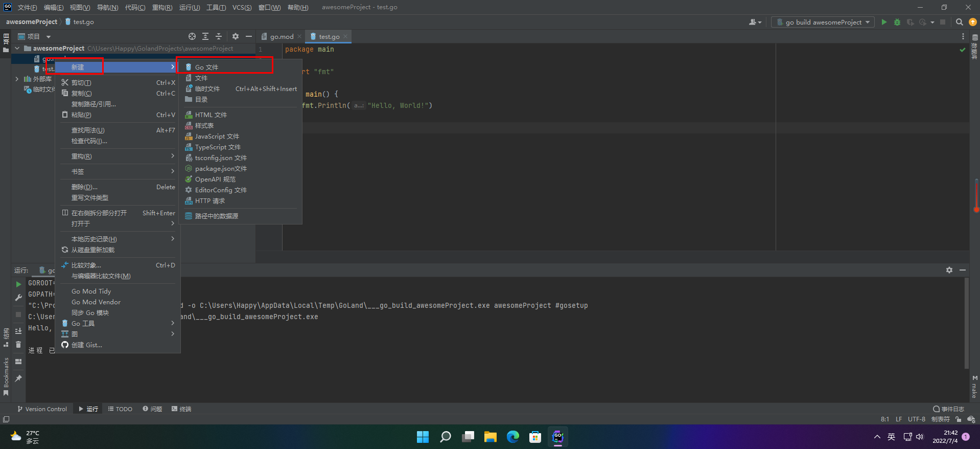The width and height of the screenshot is (980, 449).
Task: Open the 终端 tool window
Action: pos(181,409)
